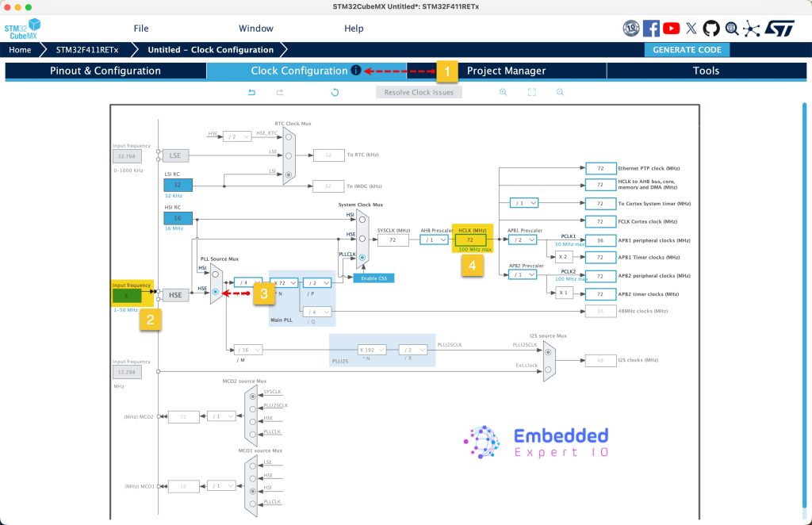Zoom out of the clock diagram
Image resolution: width=812 pixels, height=525 pixels.
(560, 93)
